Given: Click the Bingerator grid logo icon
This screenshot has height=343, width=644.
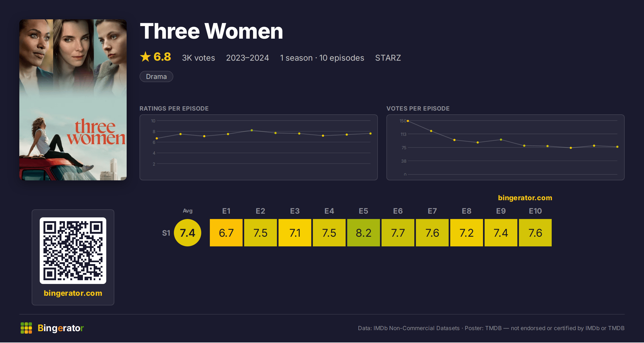Looking at the screenshot, I should (26, 328).
